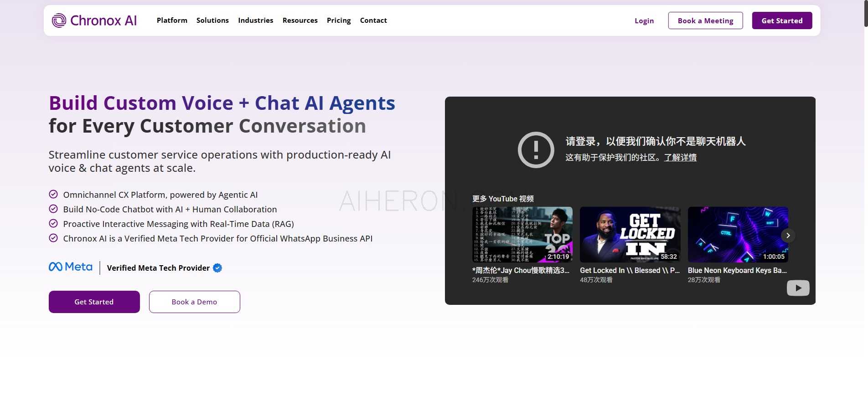Go to the Pricing page
Screen dimensions: 868x401
[x=339, y=21]
